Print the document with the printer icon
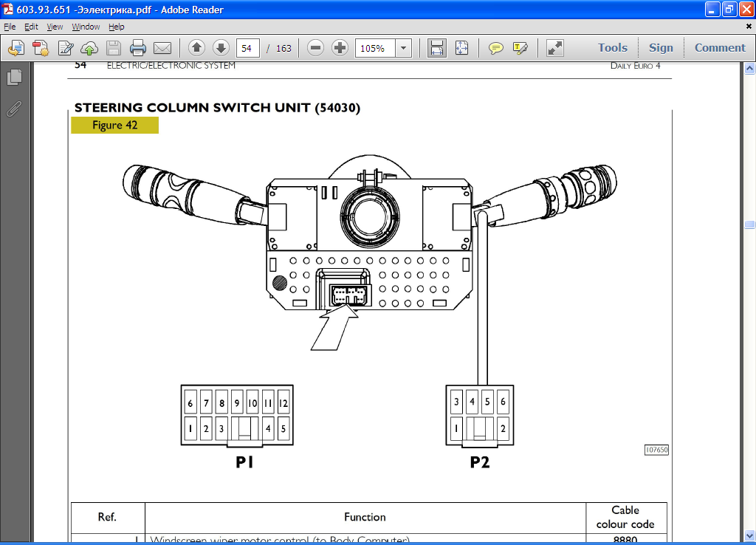Screen dimensions: 756x545 point(138,48)
